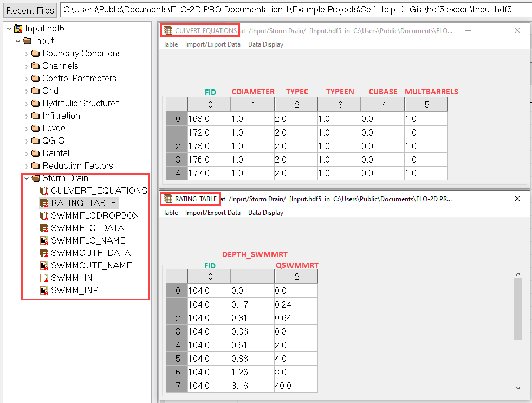Click the Input.hdf5 file icon in tree

(x=18, y=28)
